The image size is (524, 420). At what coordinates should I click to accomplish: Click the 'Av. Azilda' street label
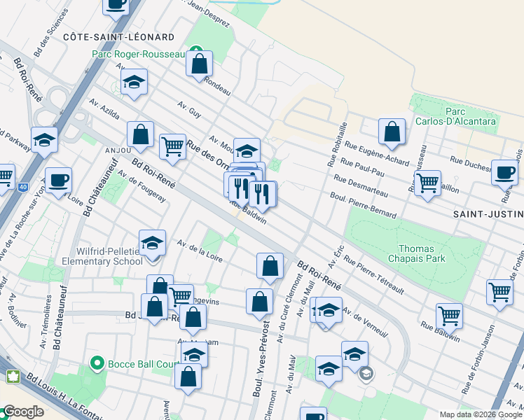pyautogui.click(x=104, y=108)
